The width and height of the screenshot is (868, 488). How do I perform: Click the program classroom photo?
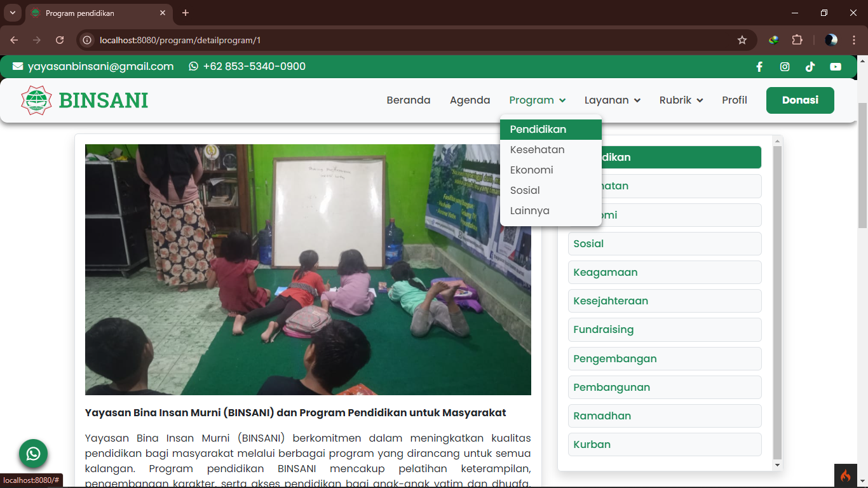308,269
